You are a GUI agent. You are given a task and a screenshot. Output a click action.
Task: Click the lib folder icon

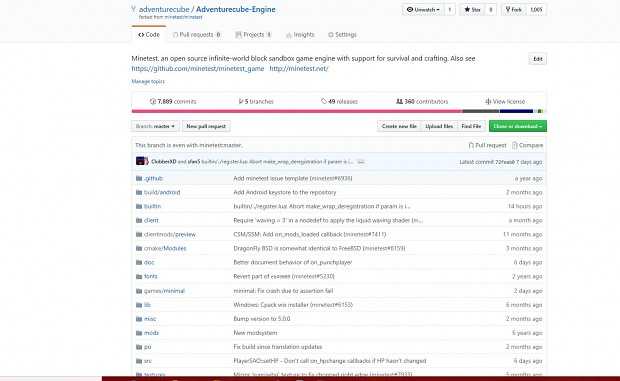[x=139, y=305]
